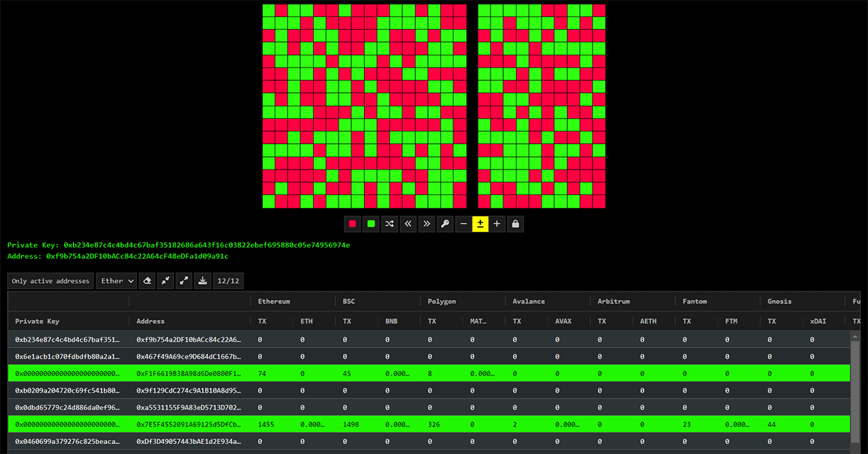The height and width of the screenshot is (454, 868).
Task: Sort by the Address column header
Action: [189, 321]
